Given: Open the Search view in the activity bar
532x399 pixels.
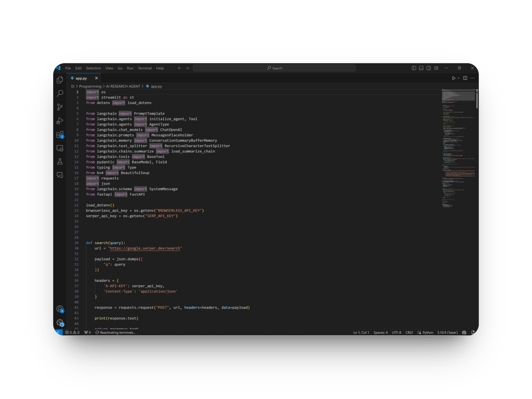Looking at the screenshot, I should click(x=60, y=93).
